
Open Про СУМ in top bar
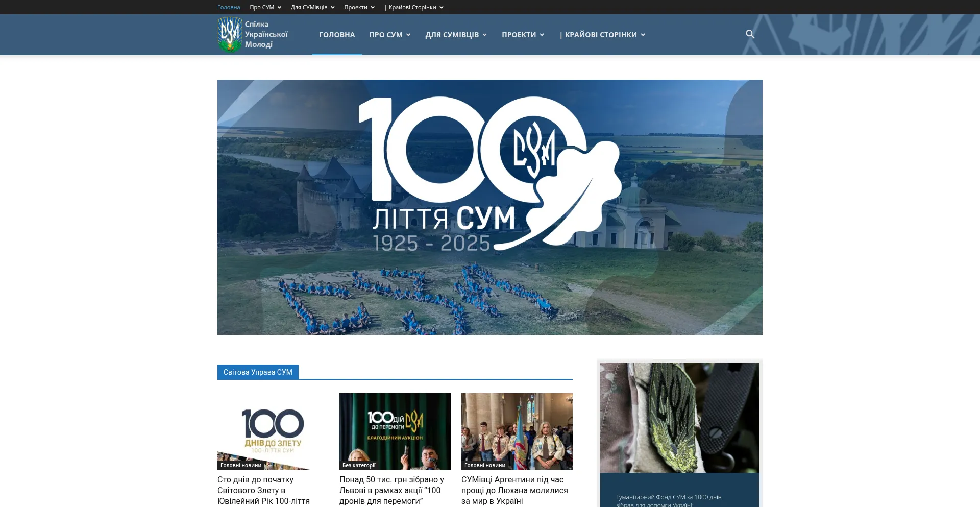click(x=265, y=7)
